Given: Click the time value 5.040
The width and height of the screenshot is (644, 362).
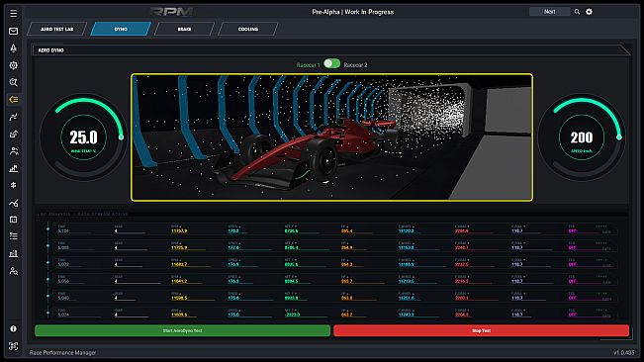Looking at the screenshot, I should 63,298.
